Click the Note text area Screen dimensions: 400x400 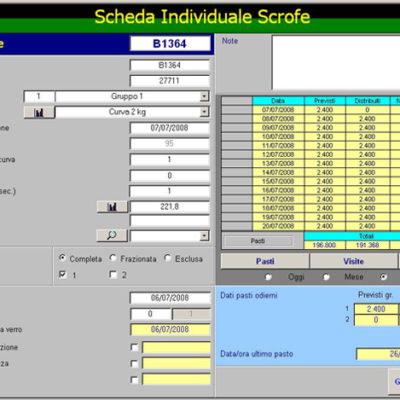pyautogui.click(x=336, y=62)
